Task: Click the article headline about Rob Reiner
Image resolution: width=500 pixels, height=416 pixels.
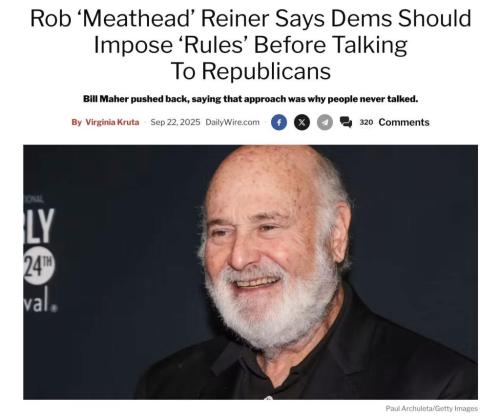Action: (251, 45)
